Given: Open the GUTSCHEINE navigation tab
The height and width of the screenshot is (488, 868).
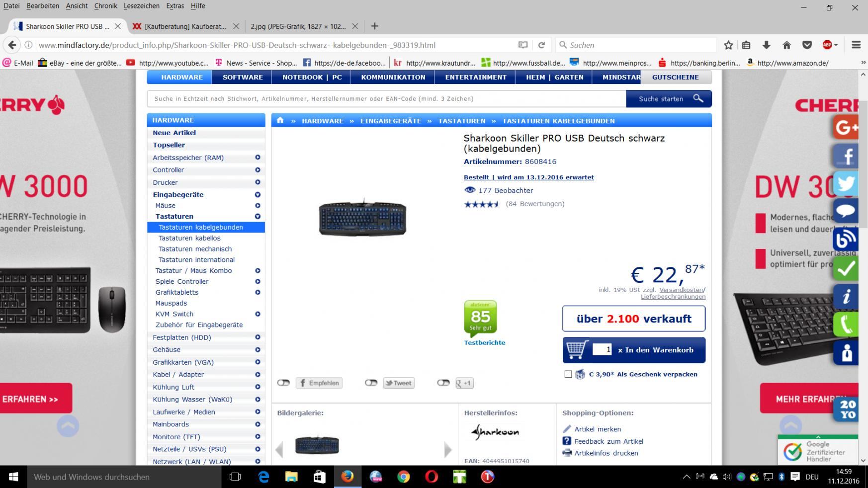Looking at the screenshot, I should pyautogui.click(x=676, y=77).
